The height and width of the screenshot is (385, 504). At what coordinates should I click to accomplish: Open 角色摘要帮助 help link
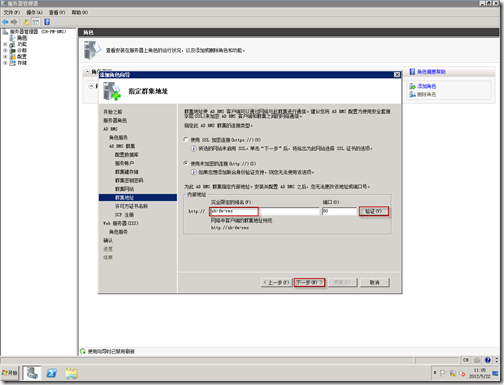[x=431, y=72]
